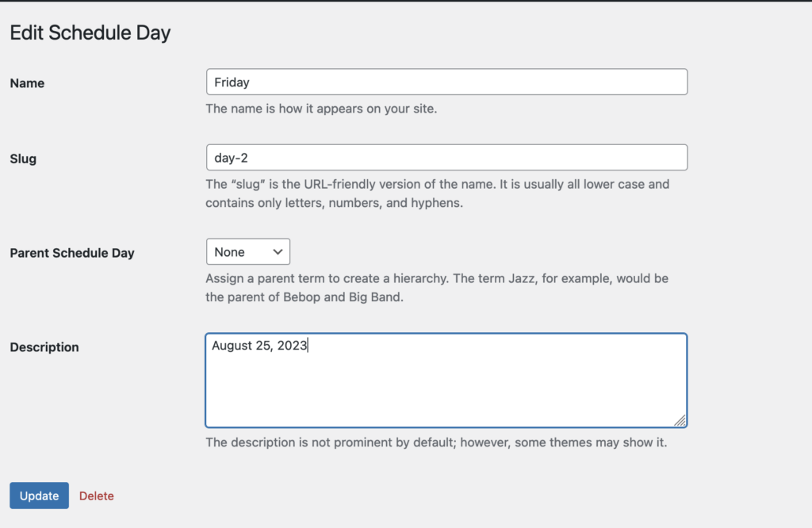Click into the Slug field 'day-2'
812x528 pixels.
[446, 157]
